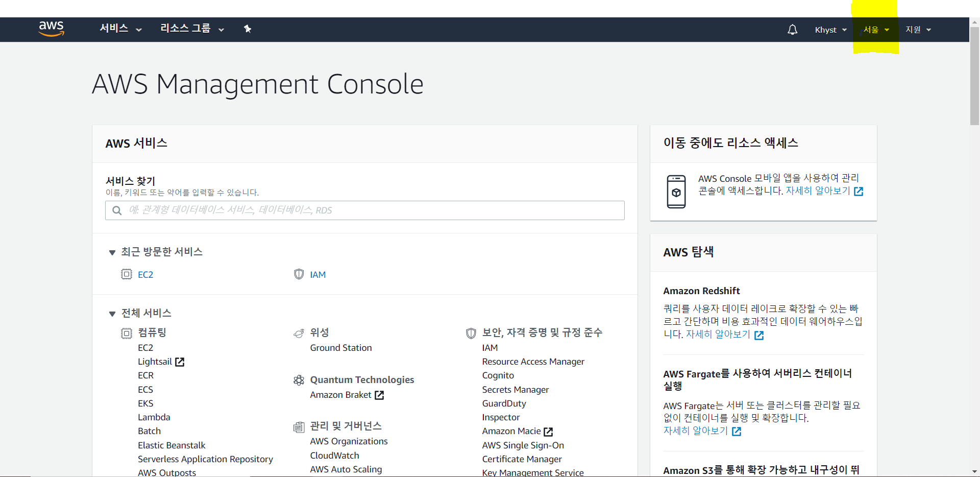Open AWS Organizations service
The height and width of the screenshot is (477, 980).
[349, 441]
